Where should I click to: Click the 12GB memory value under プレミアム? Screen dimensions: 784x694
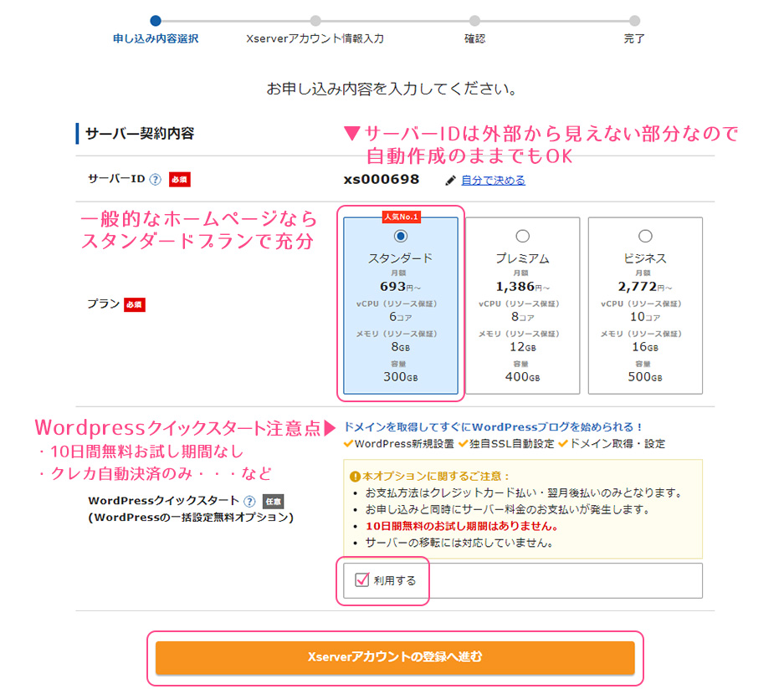coord(522,347)
